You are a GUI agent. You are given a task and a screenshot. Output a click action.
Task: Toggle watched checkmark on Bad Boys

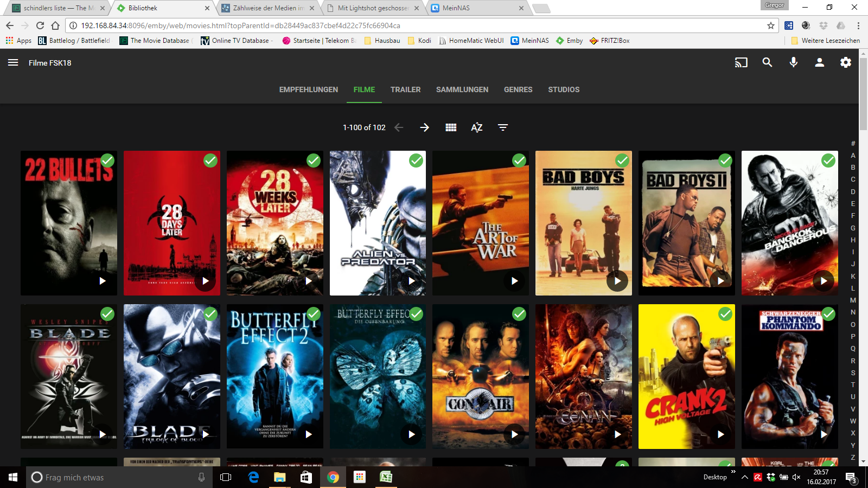coord(622,160)
